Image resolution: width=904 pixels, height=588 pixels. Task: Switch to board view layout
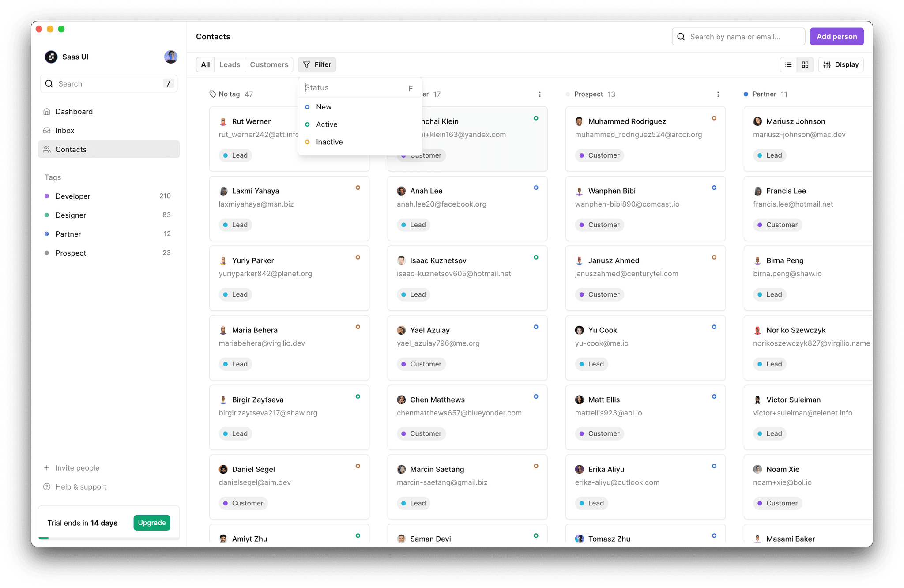tap(805, 64)
